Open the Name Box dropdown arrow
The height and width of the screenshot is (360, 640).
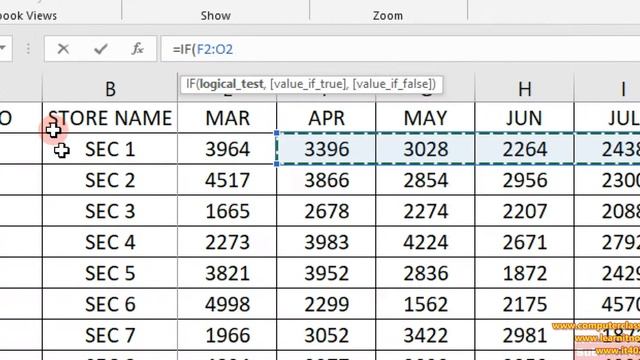(3, 49)
